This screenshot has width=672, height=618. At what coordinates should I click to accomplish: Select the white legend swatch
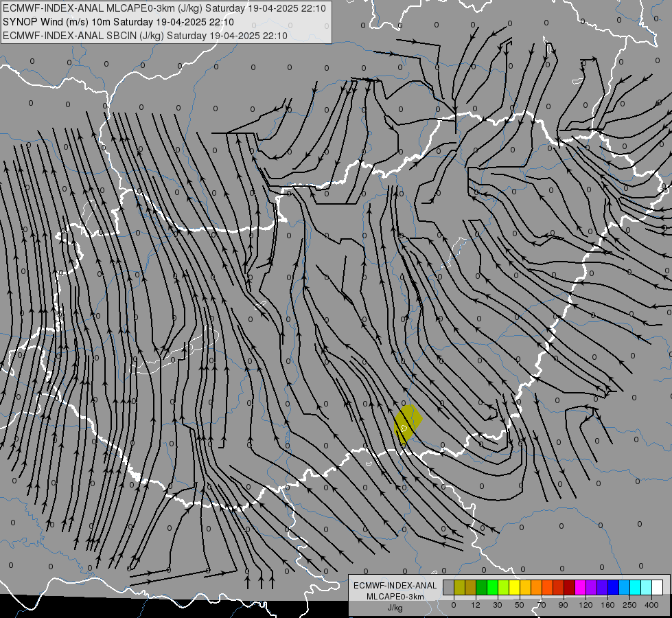pyautogui.click(x=658, y=587)
